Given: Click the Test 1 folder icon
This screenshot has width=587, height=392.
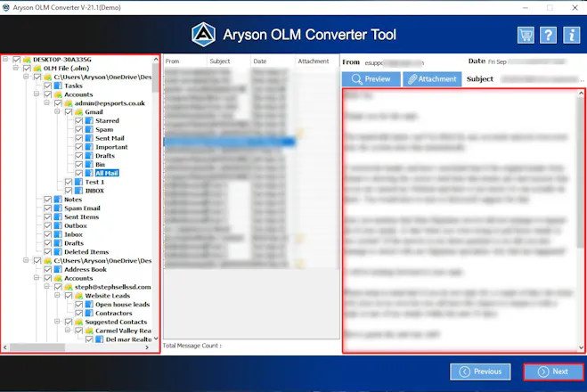Looking at the screenshot, I should pos(78,182).
